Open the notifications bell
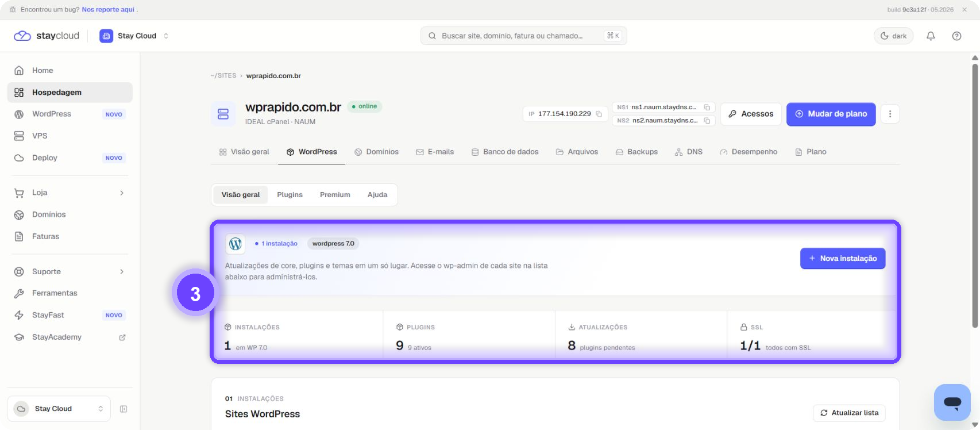 (931, 36)
